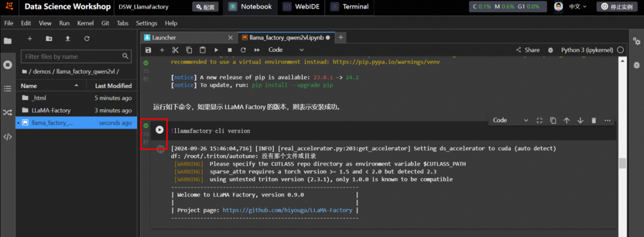Select the llama_factory notebook file row

coord(76,122)
